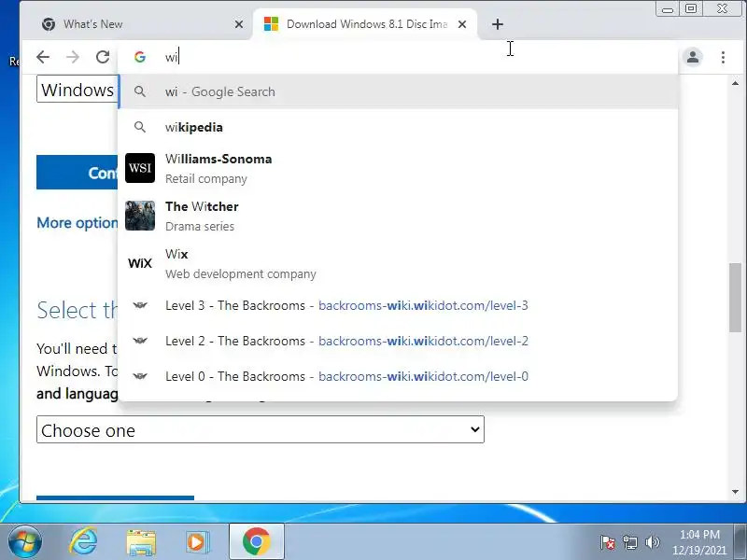Open the Action Center flag tray icon
The width and height of the screenshot is (747, 560).
[x=608, y=542]
